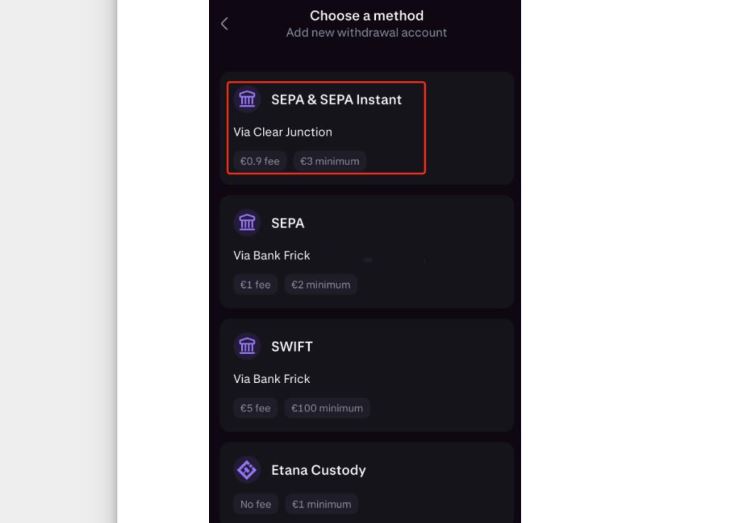The image size is (750, 523).
Task: Tap the €2 minimum badge
Action: click(x=320, y=285)
